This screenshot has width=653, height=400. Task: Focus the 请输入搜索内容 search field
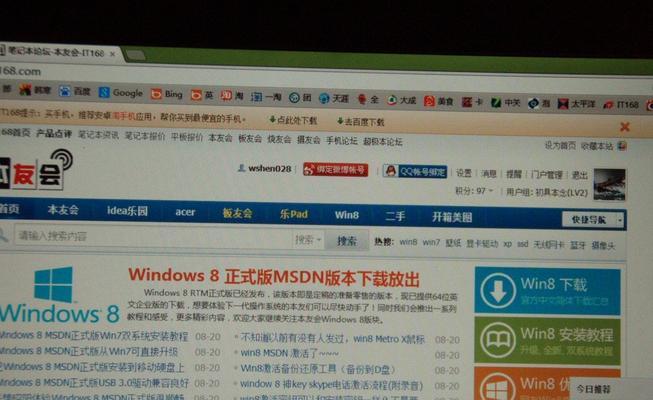153,236
